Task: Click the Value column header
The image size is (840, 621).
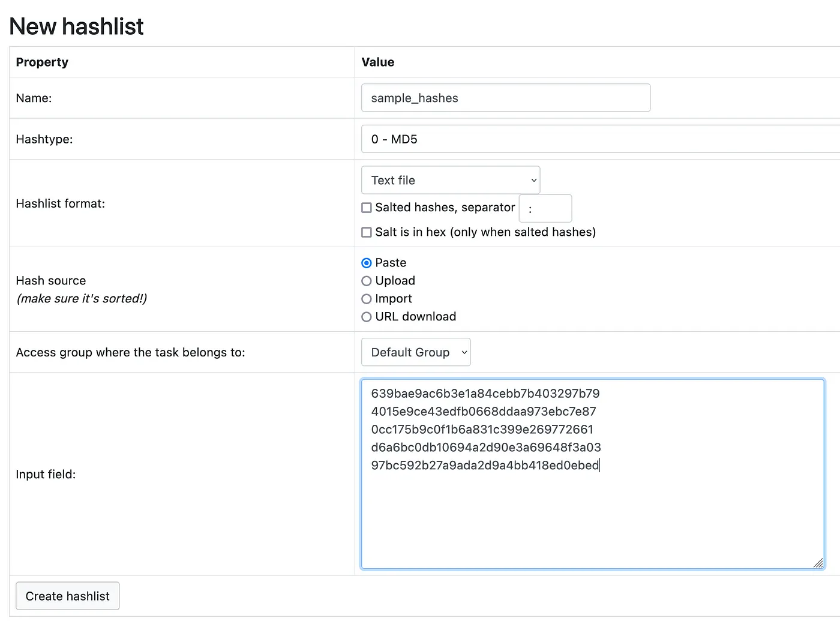Action: coord(378,62)
